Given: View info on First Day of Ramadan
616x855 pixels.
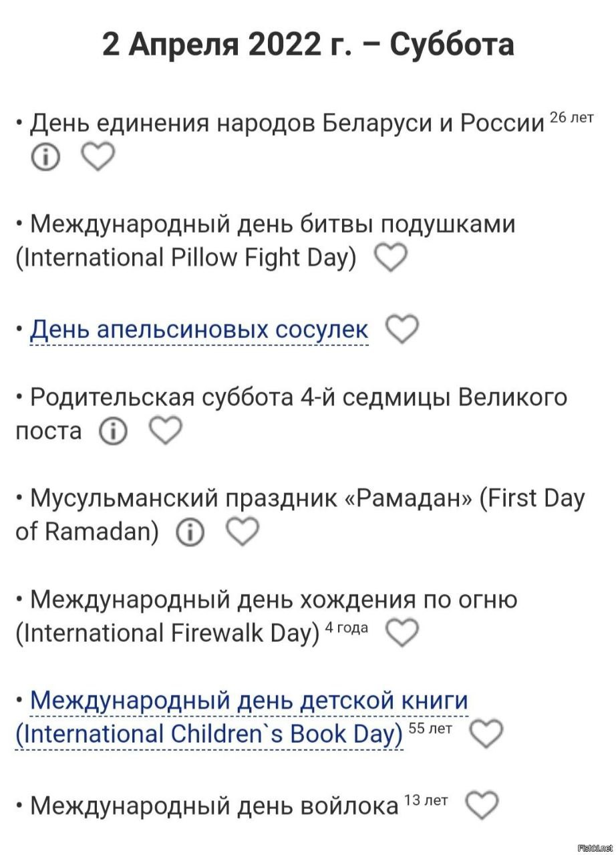Looking at the screenshot, I should (x=190, y=532).
